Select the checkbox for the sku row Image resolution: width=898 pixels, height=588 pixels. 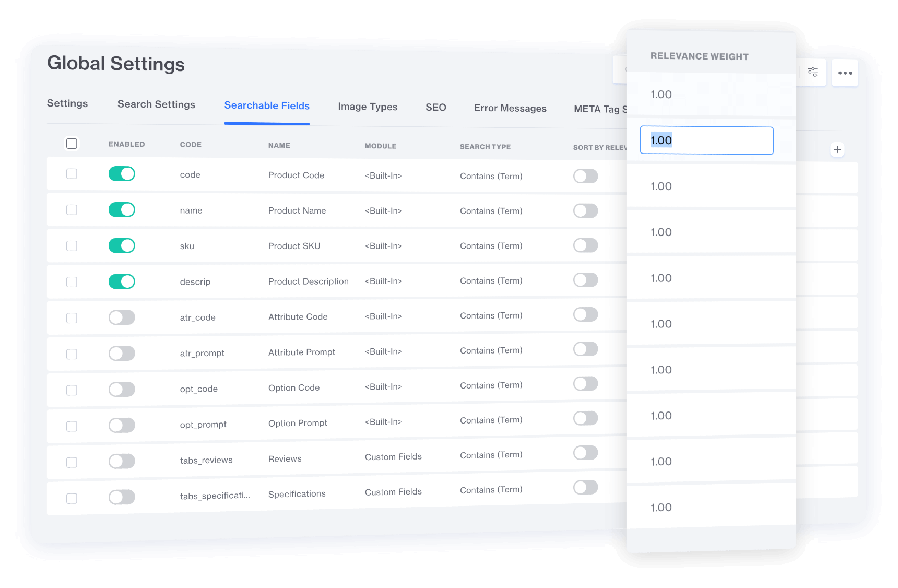[72, 246]
